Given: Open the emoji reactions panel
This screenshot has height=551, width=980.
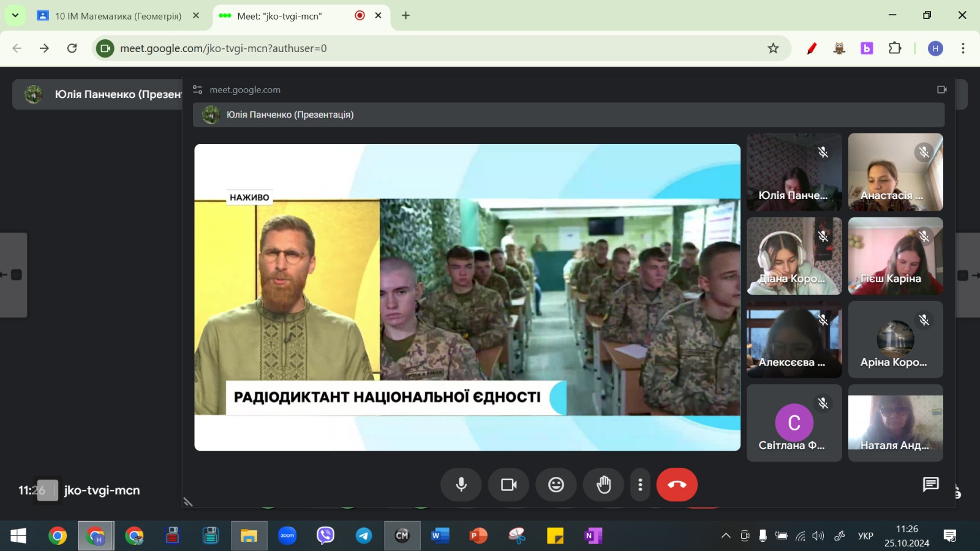Looking at the screenshot, I should coord(556,485).
